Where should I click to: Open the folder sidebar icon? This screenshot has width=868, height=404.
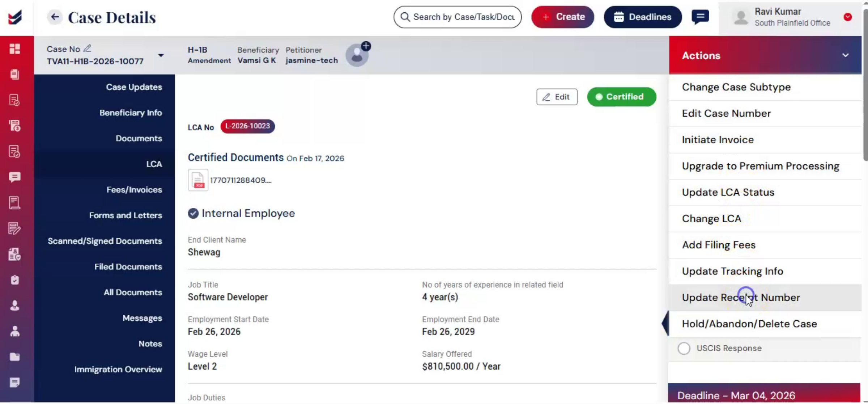pyautogui.click(x=14, y=357)
